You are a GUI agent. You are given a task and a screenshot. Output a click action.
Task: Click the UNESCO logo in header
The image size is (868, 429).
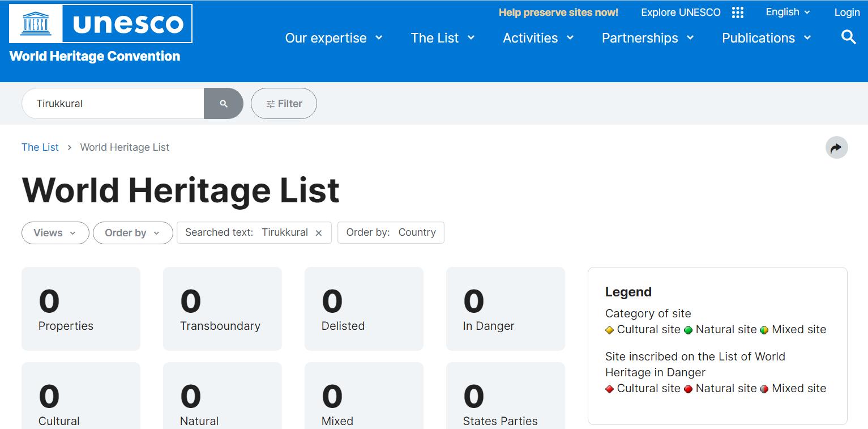coord(101,24)
